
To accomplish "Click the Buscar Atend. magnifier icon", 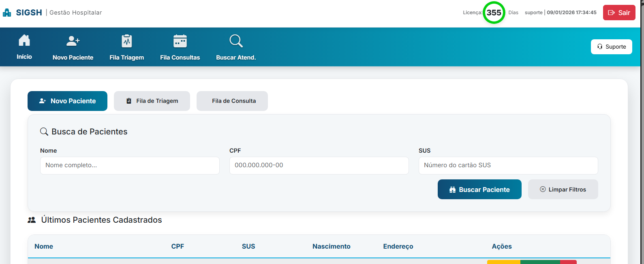I will coord(236,41).
